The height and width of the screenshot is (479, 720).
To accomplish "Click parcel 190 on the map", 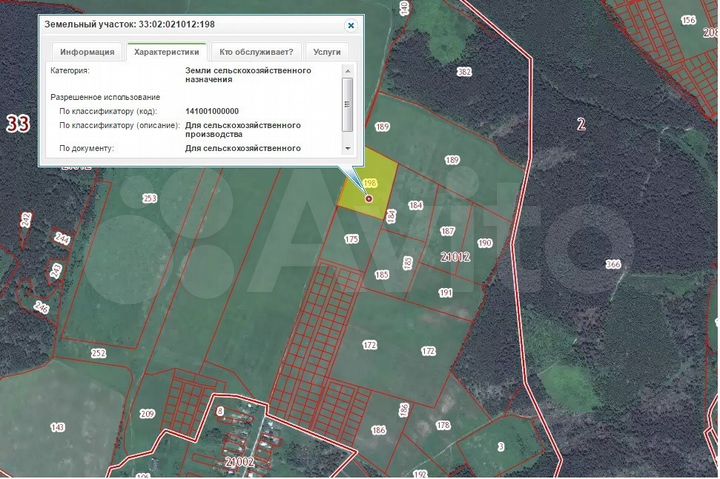I will pos(484,243).
